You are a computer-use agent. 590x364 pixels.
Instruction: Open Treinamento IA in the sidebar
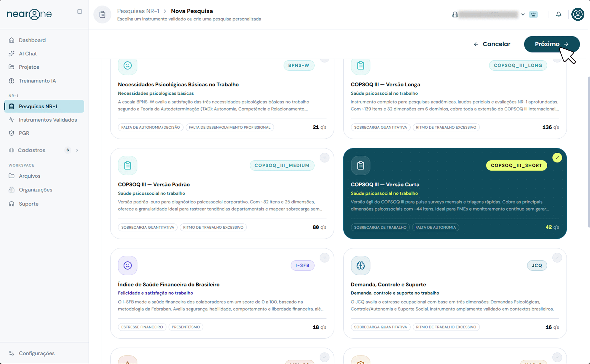coord(37,81)
